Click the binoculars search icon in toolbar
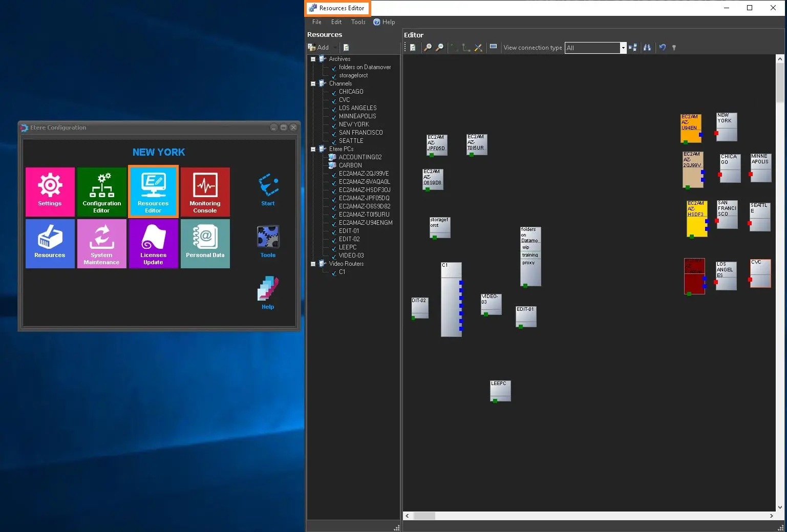The width and height of the screenshot is (787, 532). [647, 48]
